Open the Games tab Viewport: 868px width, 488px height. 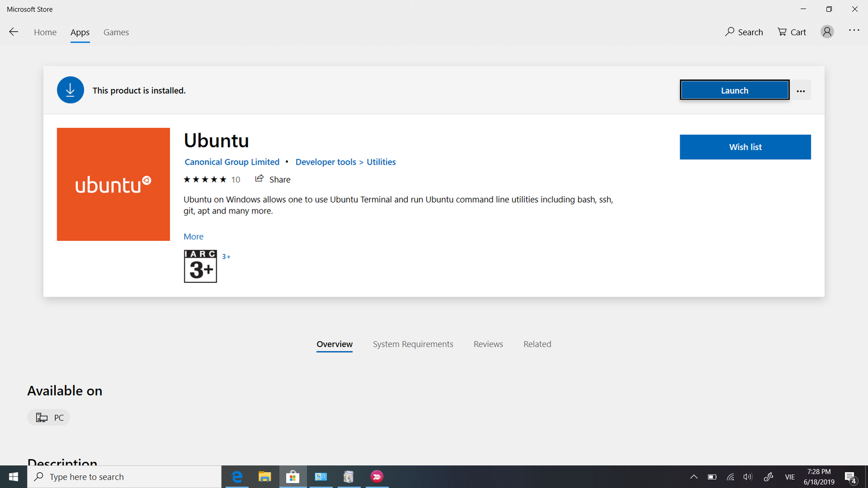(116, 32)
